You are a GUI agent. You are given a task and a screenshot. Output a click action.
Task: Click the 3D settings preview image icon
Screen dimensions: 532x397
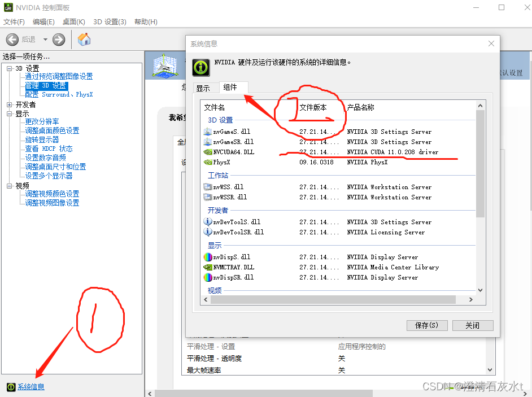coord(165,65)
